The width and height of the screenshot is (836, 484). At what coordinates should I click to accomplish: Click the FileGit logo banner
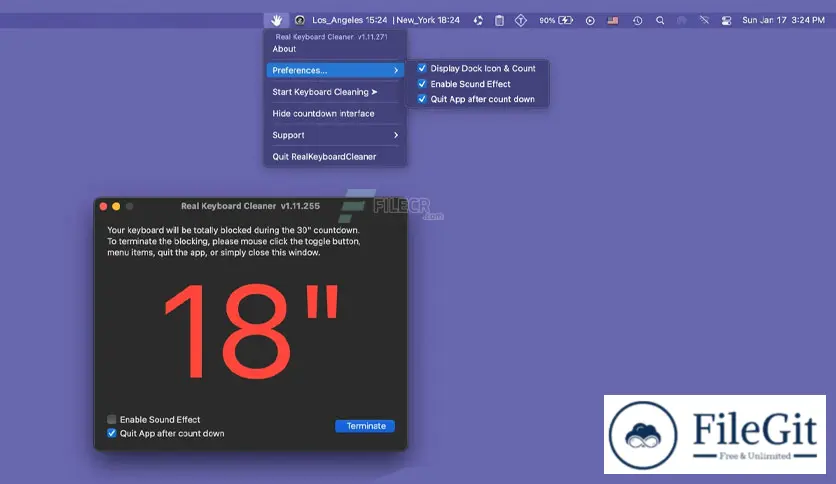[x=715, y=434]
